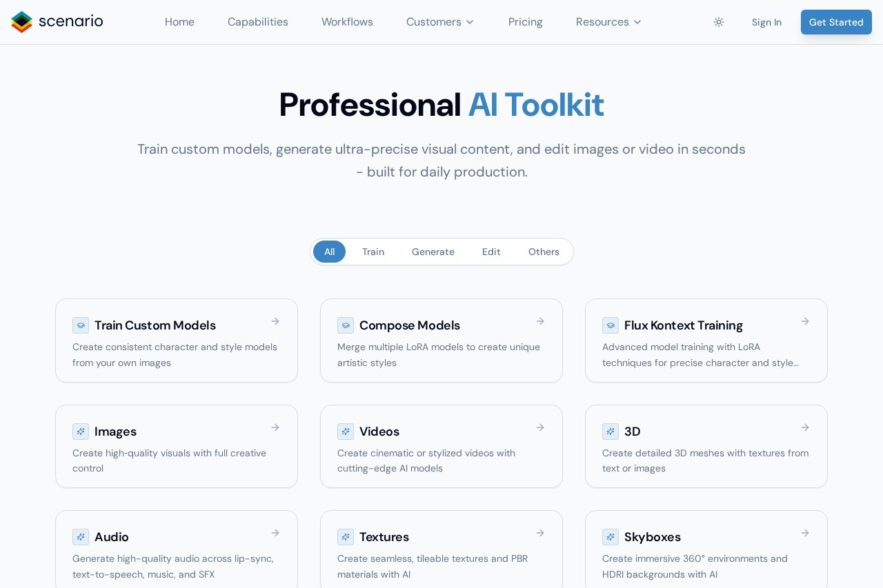Click the sparkle icon beside Audio
The image size is (883, 588).
81,537
